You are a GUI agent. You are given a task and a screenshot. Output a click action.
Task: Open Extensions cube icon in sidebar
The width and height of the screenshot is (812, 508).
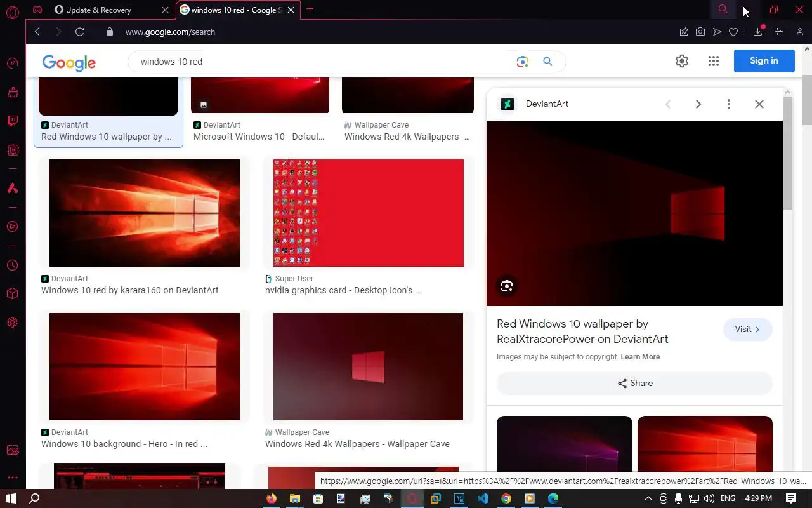click(12, 294)
